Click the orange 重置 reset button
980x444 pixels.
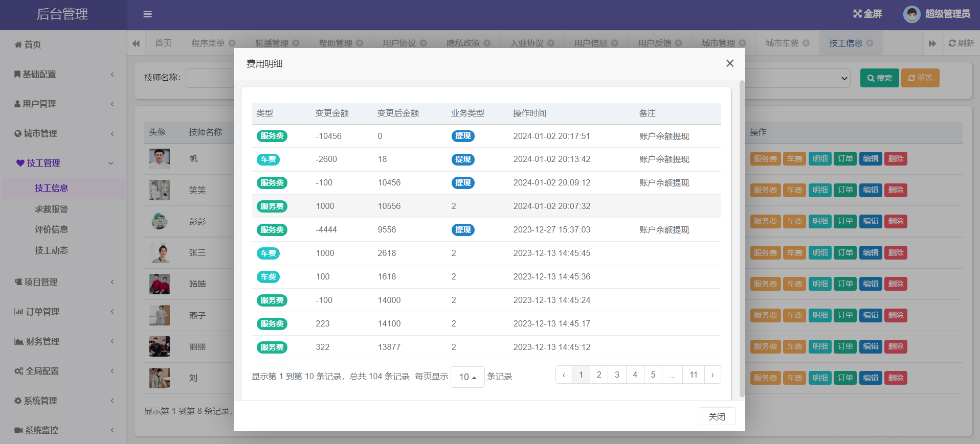click(920, 78)
